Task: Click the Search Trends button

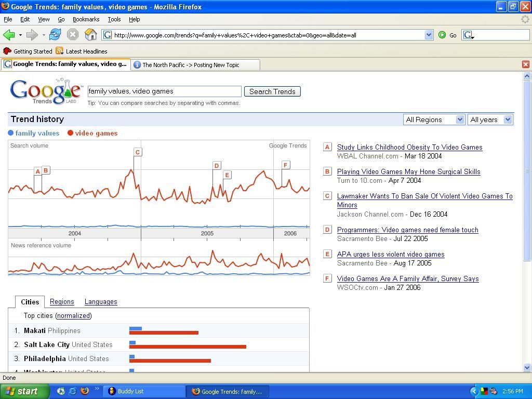Action: (272, 91)
